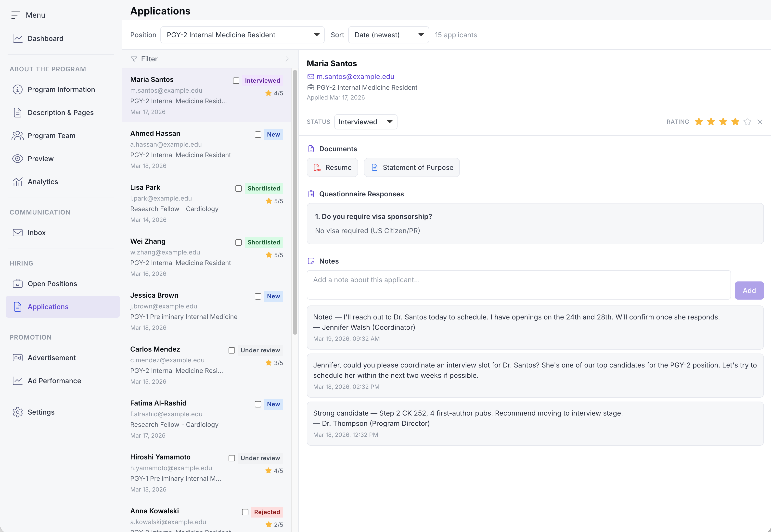Viewport: 771px width, 532px height.
Task: Open the Interviewed status dropdown
Action: point(365,122)
